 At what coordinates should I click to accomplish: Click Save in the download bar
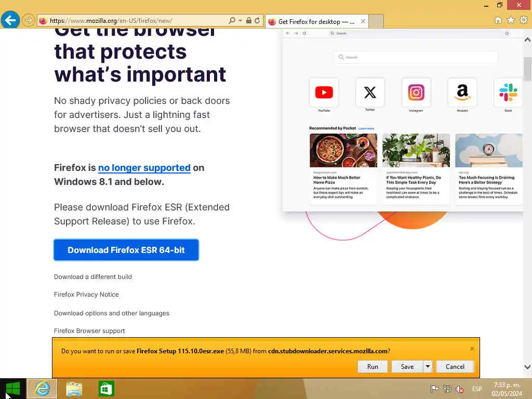407,366
